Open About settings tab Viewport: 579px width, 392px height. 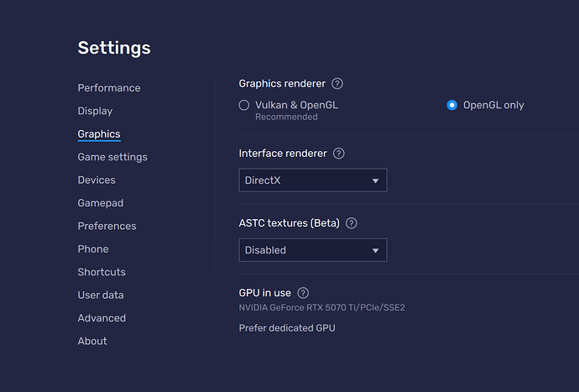pos(92,341)
